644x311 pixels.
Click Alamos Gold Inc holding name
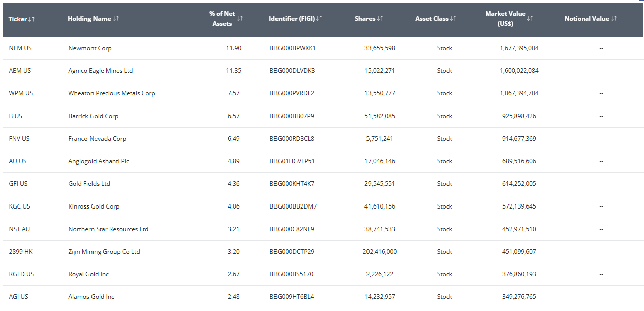[x=91, y=297]
